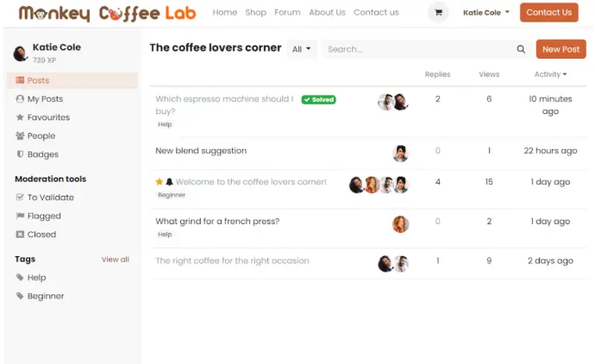Open Flagged posts moderation tool

tap(38, 216)
